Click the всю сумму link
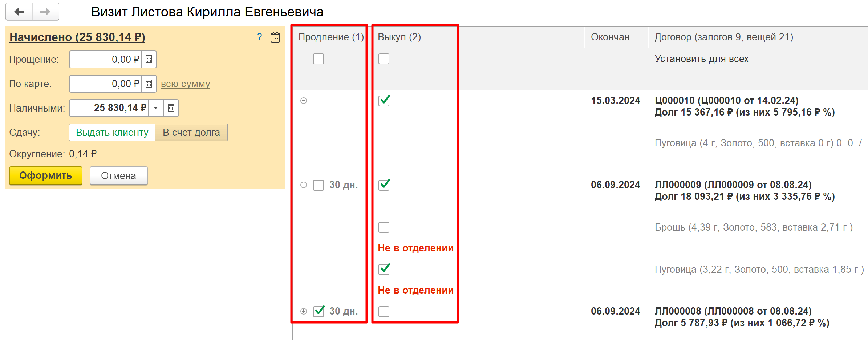The width and height of the screenshot is (868, 340). [x=186, y=84]
